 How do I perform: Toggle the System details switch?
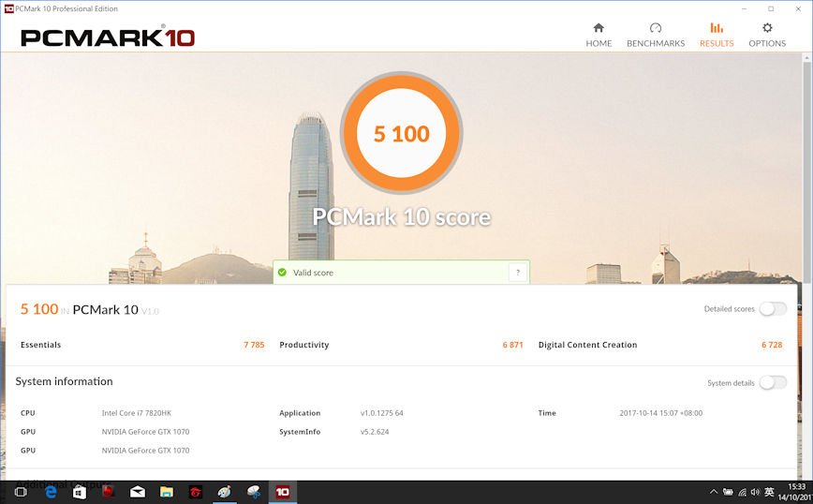coord(773,382)
